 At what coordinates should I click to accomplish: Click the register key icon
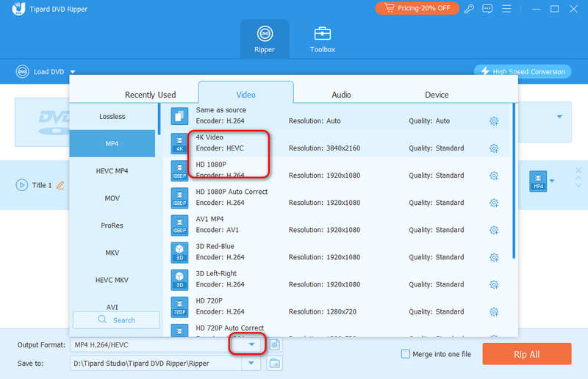(x=469, y=9)
